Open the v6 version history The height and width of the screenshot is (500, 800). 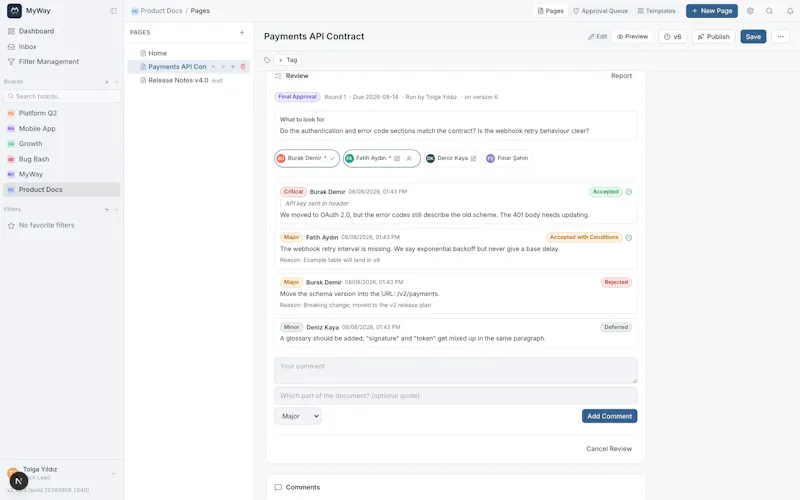[672, 37]
